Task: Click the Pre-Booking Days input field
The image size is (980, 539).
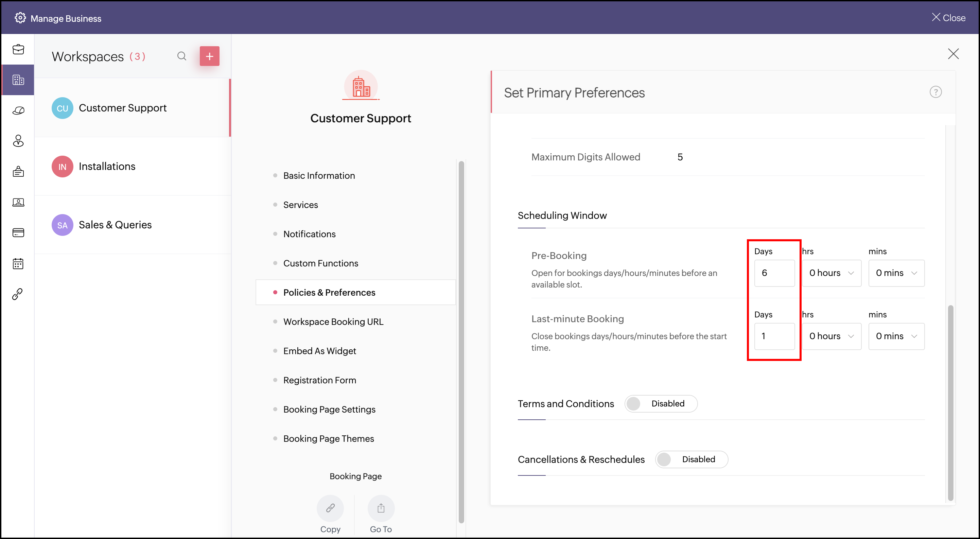Action: click(774, 273)
